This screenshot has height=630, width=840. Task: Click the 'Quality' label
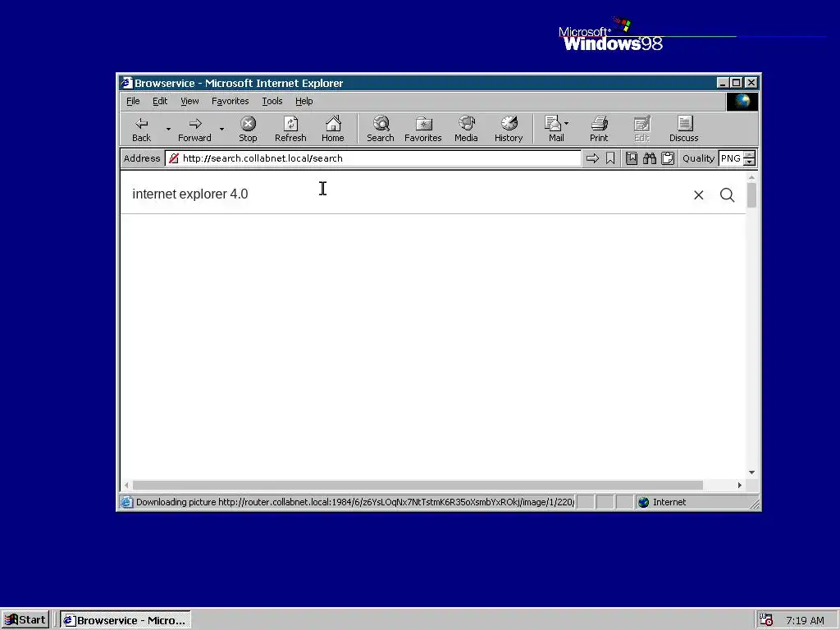click(x=698, y=158)
